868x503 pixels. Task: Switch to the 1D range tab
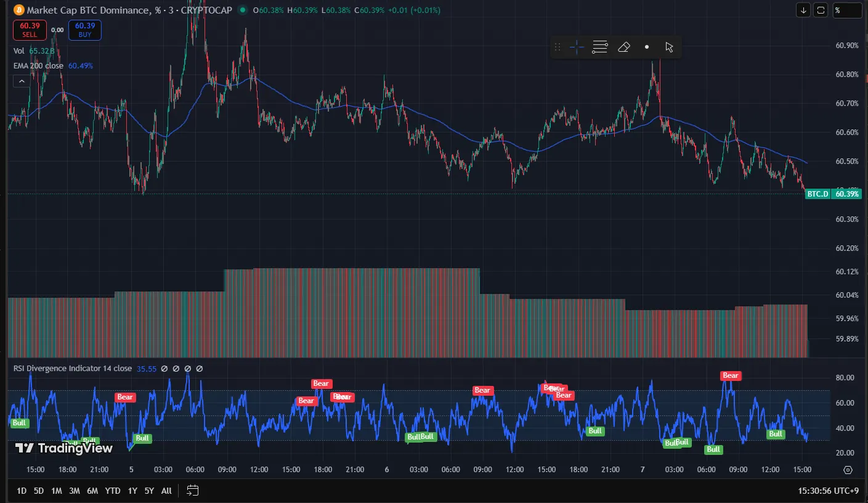[x=21, y=490]
